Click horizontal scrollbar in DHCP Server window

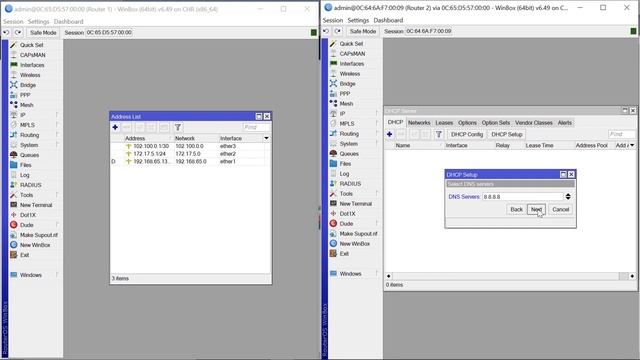point(510,276)
